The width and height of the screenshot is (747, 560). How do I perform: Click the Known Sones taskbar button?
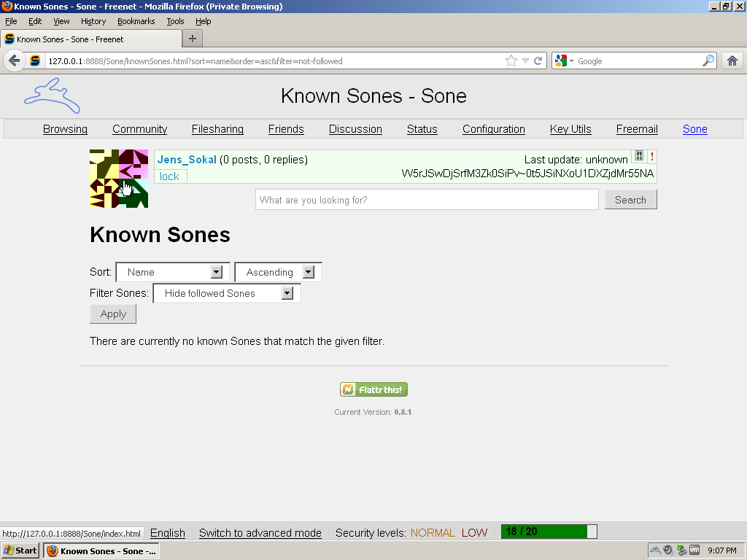(x=101, y=551)
